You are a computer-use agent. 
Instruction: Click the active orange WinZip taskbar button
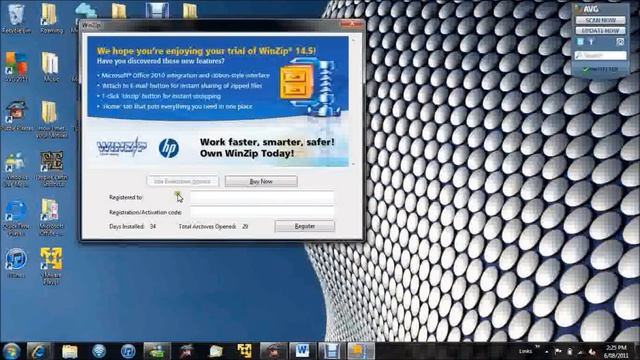[x=360, y=351]
